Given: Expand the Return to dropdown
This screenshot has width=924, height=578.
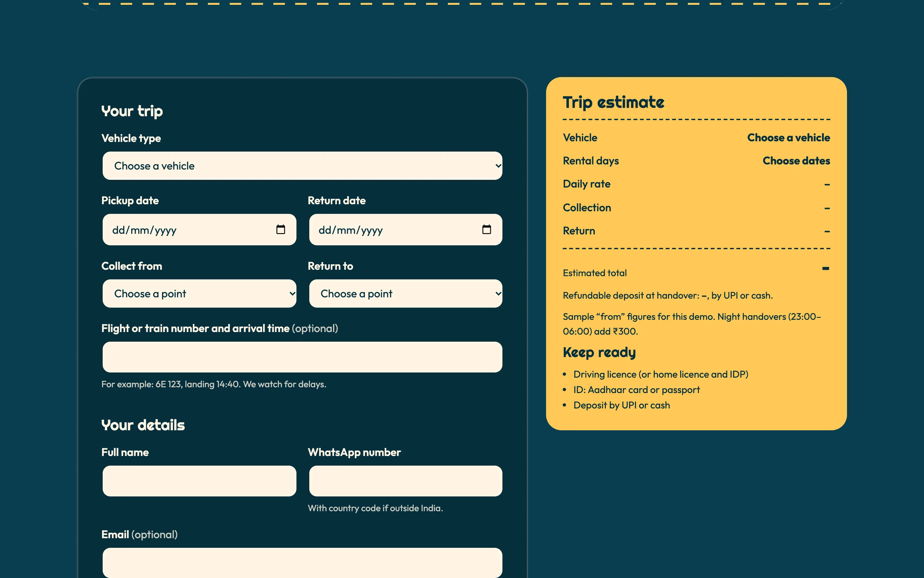Looking at the screenshot, I should pos(406,293).
